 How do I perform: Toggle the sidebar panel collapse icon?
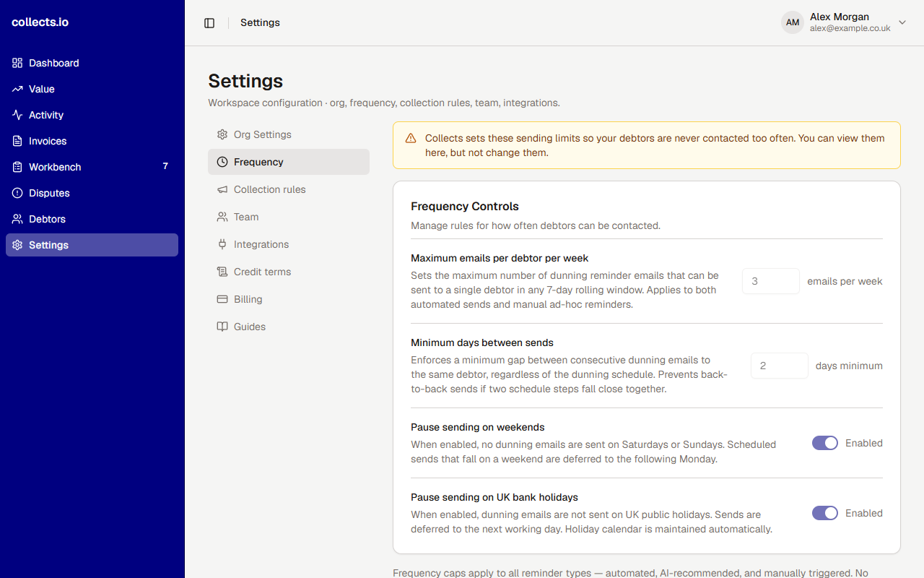point(209,23)
